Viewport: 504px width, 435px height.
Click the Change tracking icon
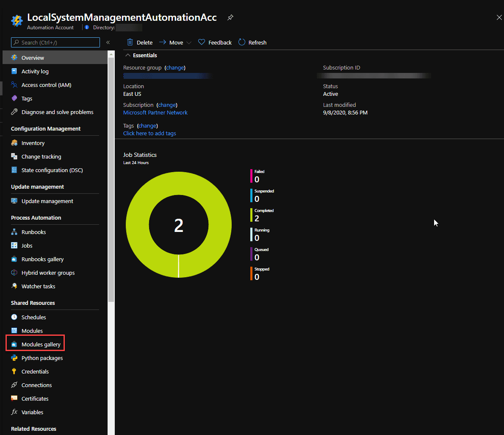14,156
